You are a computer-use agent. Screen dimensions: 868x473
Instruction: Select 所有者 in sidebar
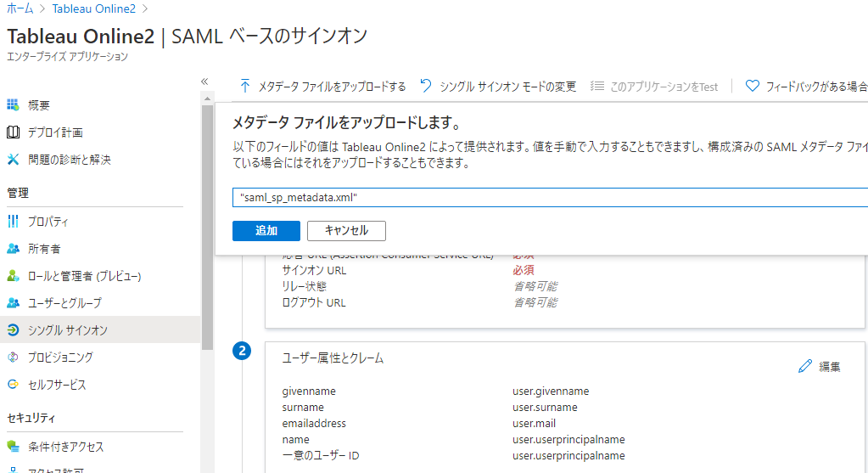click(44, 249)
